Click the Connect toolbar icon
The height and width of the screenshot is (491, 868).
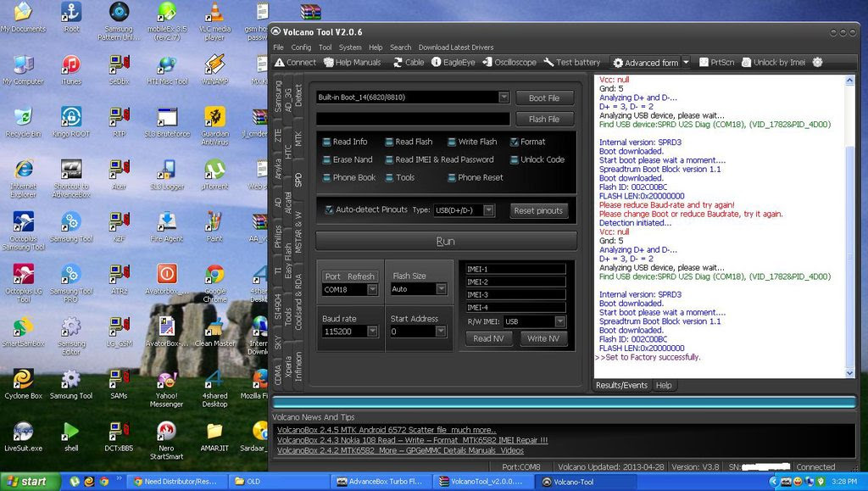tap(295, 63)
